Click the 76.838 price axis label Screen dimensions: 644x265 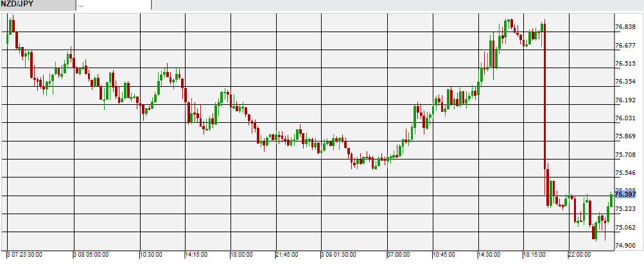[625, 27]
